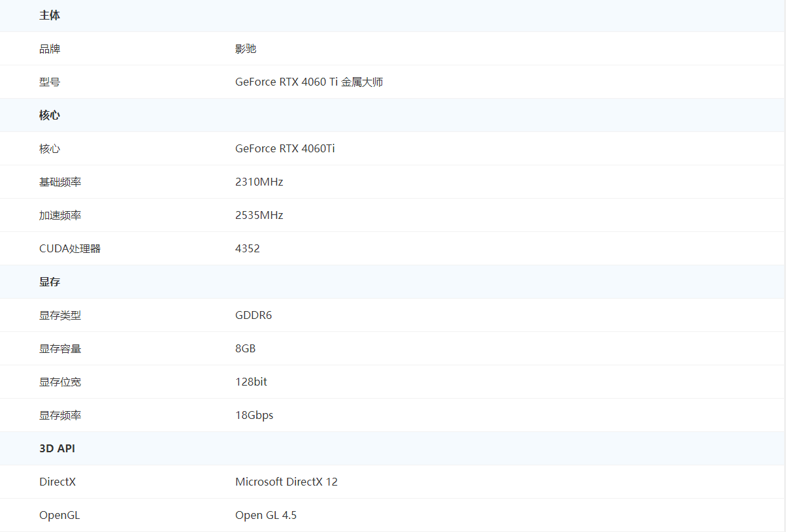Viewport: 786px width, 532px height.
Task: Click value Microsoft DirectX 12
Action: tap(286, 482)
